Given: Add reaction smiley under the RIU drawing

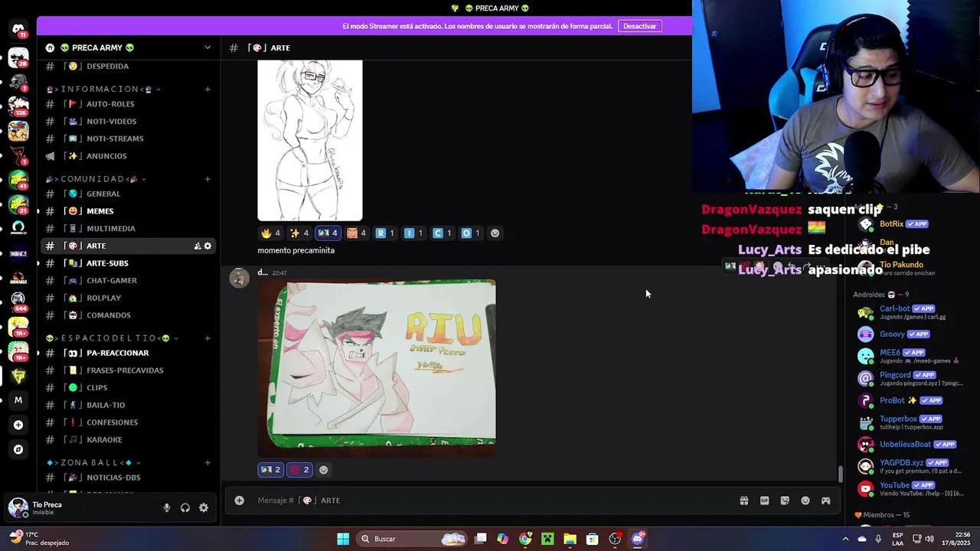Looking at the screenshot, I should tap(323, 470).
